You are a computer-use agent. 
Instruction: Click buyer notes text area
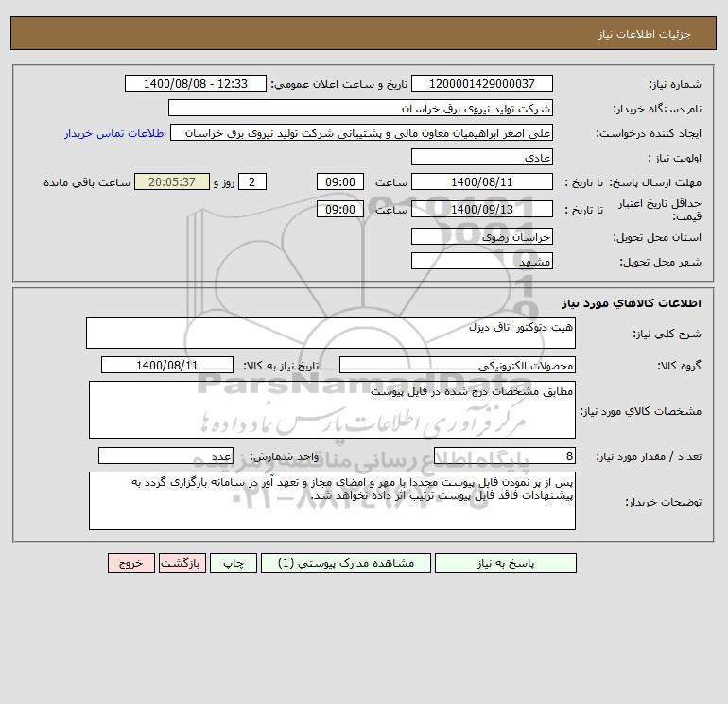[x=332, y=501]
